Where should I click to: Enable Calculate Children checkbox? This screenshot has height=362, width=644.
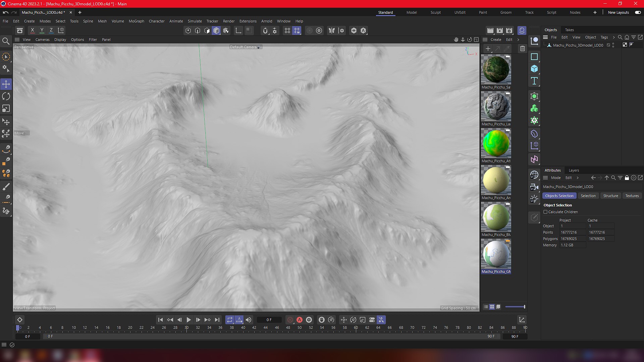(x=545, y=212)
